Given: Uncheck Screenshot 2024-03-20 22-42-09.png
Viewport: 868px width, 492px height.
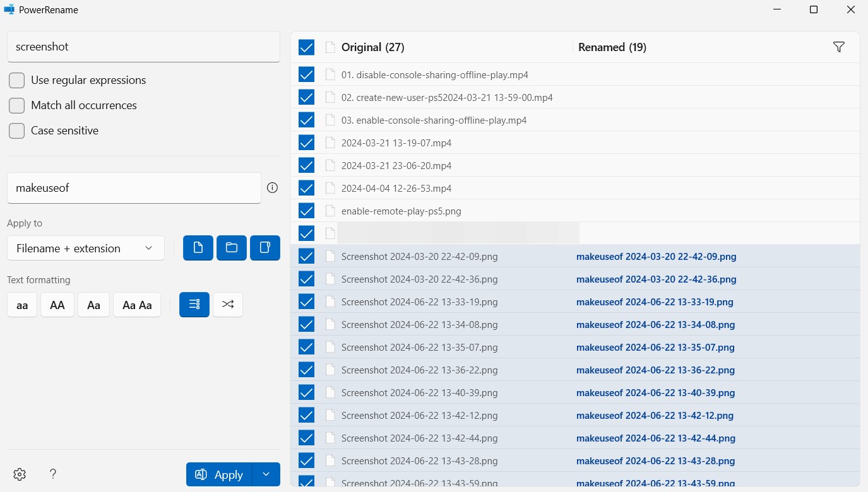Looking at the screenshot, I should (x=306, y=256).
